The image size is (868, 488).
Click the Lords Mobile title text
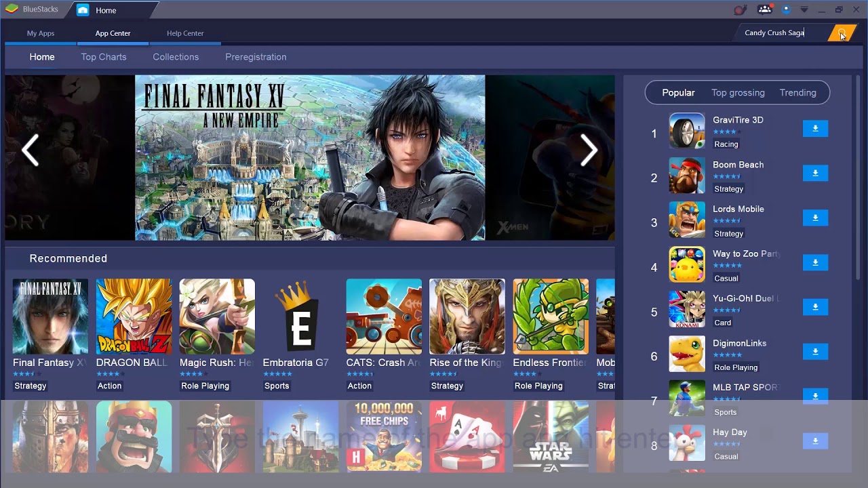(738, 209)
